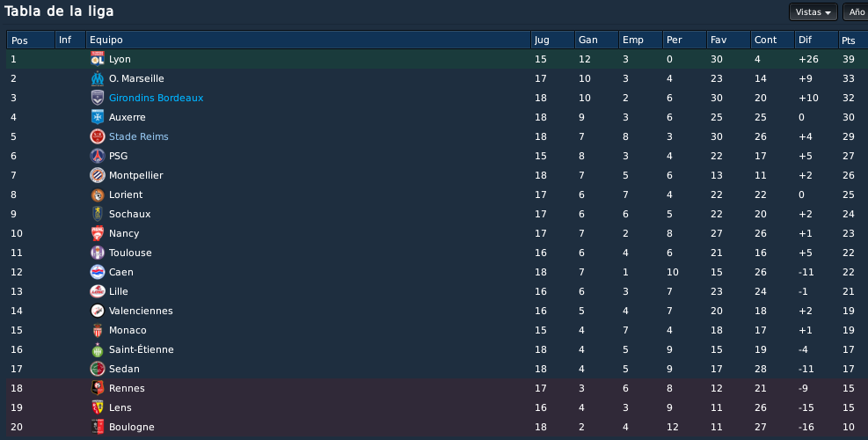Select the Toulouse club logo

click(98, 253)
